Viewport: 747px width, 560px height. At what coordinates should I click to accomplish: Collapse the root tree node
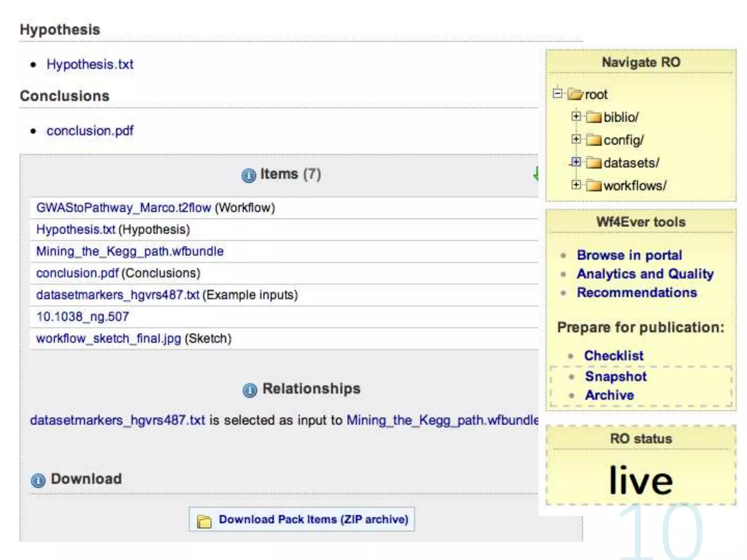click(557, 93)
